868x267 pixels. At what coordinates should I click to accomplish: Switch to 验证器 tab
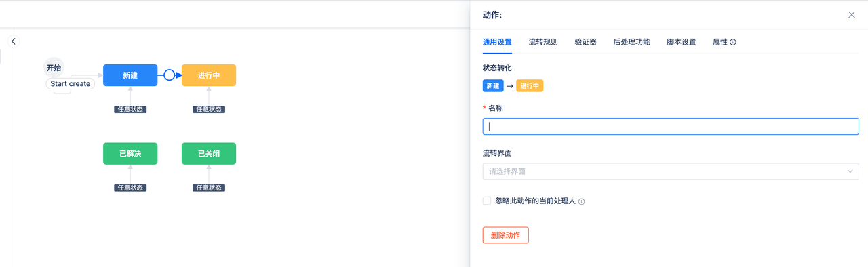[585, 42]
